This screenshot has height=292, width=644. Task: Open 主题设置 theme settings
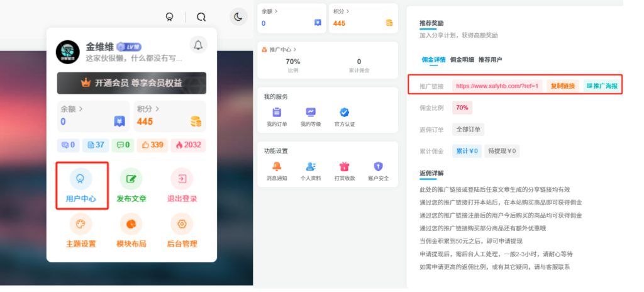pos(81,231)
